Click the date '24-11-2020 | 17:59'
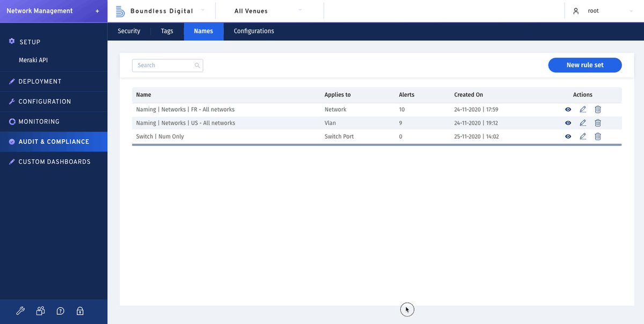Viewport: 644px width, 324px height. click(476, 110)
